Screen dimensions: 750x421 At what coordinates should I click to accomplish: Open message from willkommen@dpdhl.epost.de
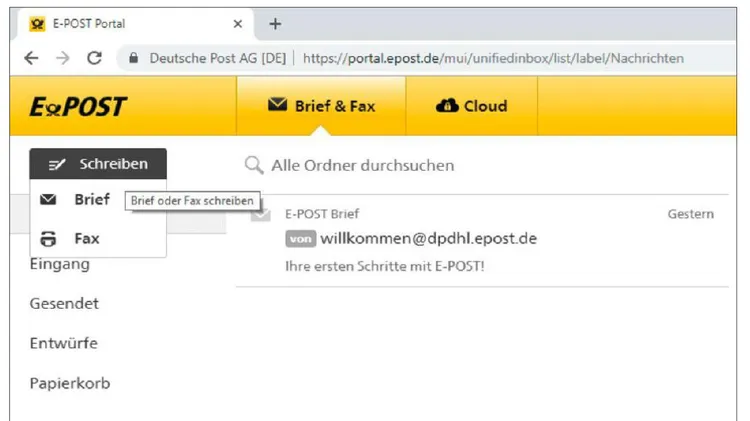(x=482, y=240)
